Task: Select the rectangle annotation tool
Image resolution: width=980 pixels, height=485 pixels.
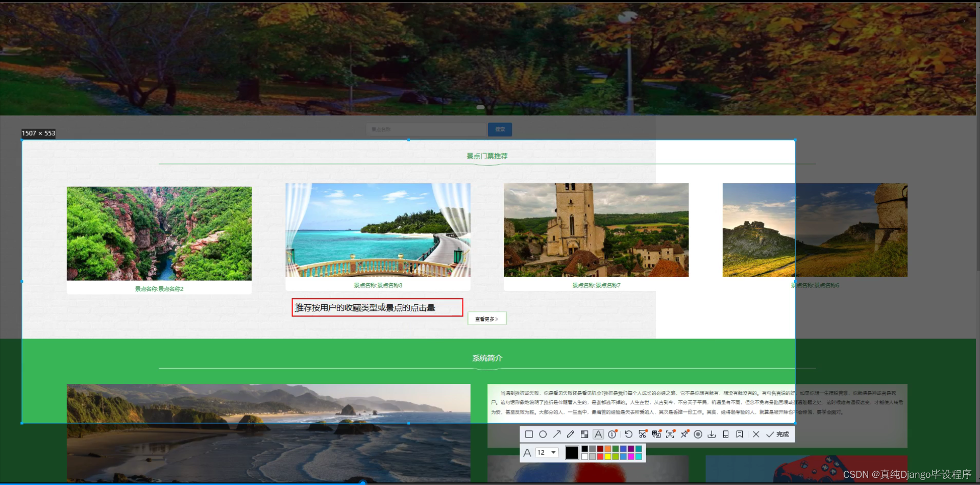Action: 529,434
